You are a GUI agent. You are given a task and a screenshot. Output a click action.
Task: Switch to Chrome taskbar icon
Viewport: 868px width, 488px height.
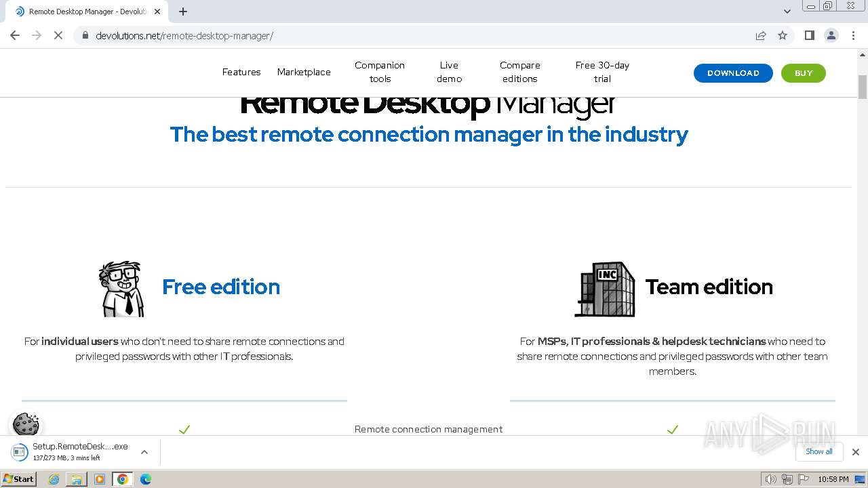pyautogui.click(x=123, y=479)
